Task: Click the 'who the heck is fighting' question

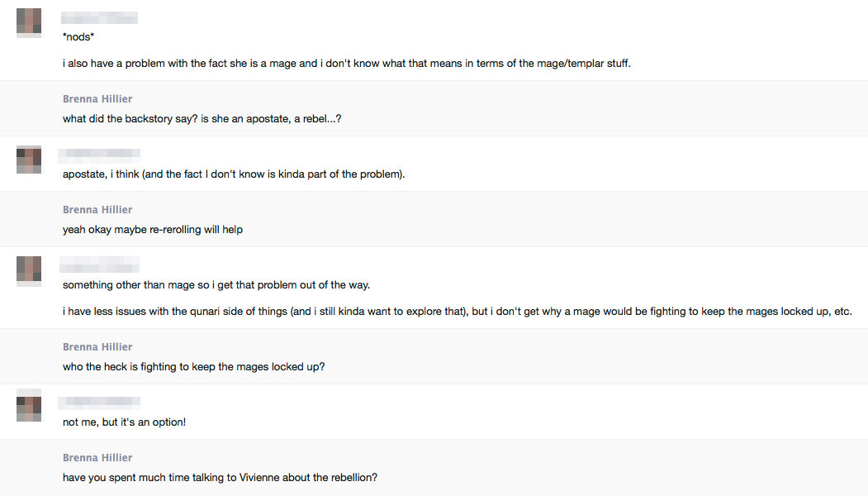Action: [194, 367]
